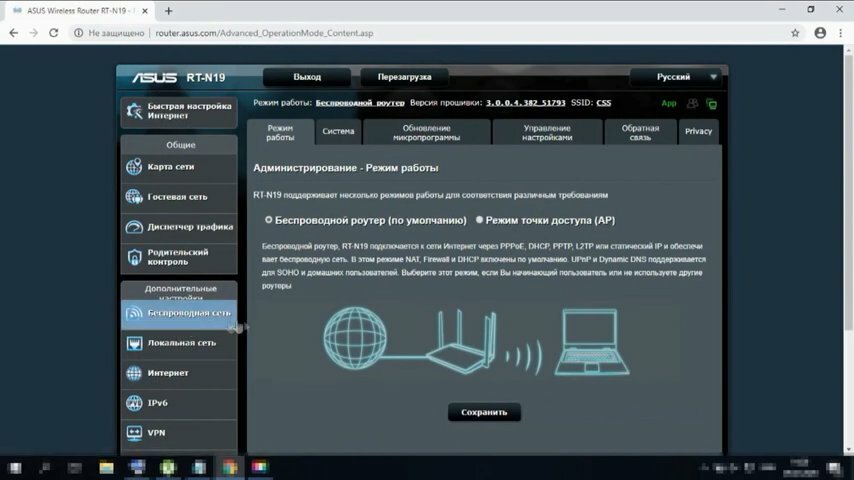Open the Быстрая настройка Интернет menu item
This screenshot has height=480, width=854.
click(179, 112)
